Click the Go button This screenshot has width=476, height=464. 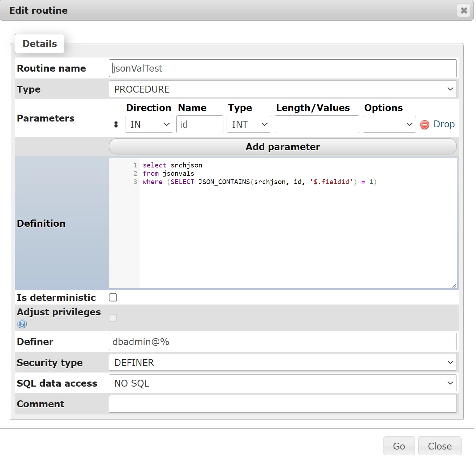[x=399, y=446]
